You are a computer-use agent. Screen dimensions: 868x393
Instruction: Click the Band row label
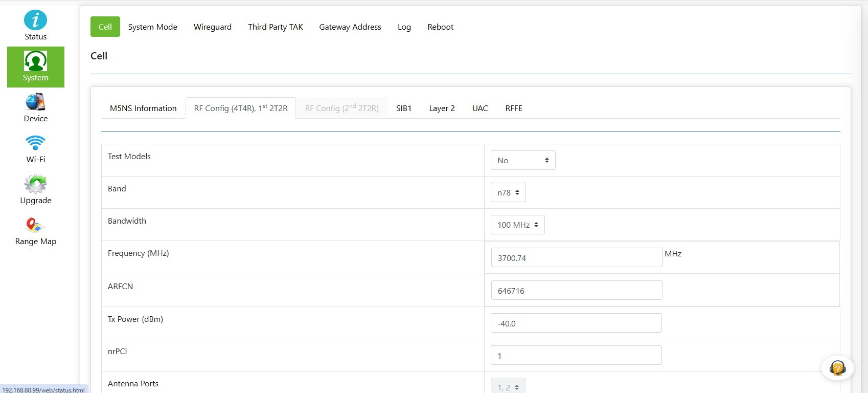[x=117, y=188]
